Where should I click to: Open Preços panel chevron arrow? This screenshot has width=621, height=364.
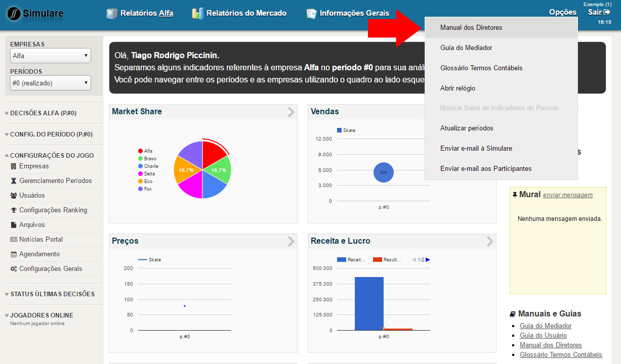pyautogui.click(x=291, y=241)
